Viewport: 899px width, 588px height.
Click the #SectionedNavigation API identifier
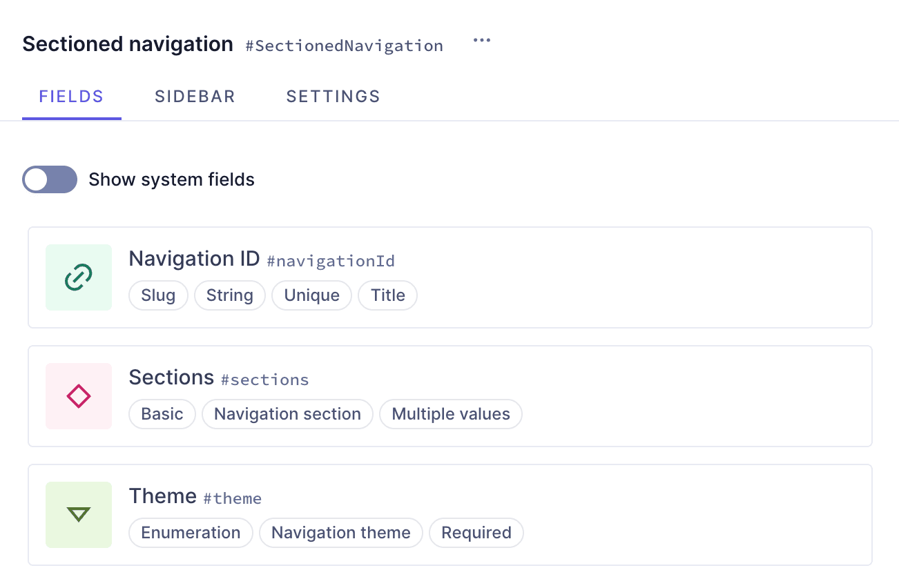pos(344,46)
